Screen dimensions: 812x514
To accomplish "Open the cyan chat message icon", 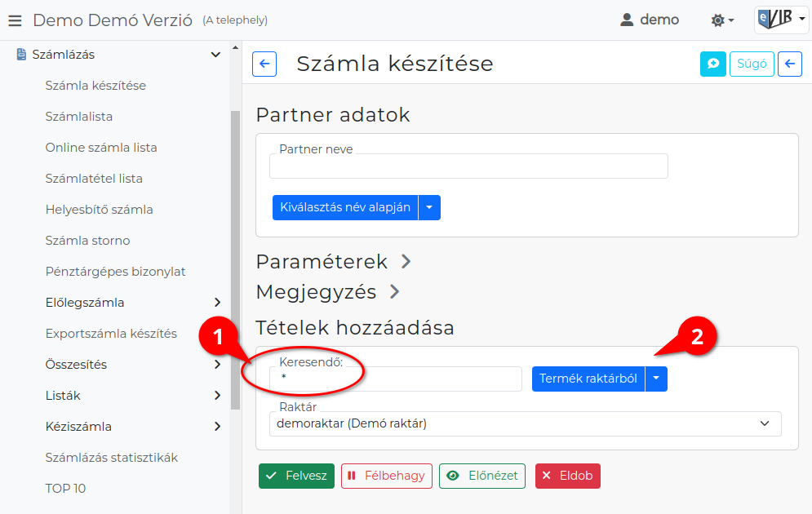I will (x=713, y=64).
